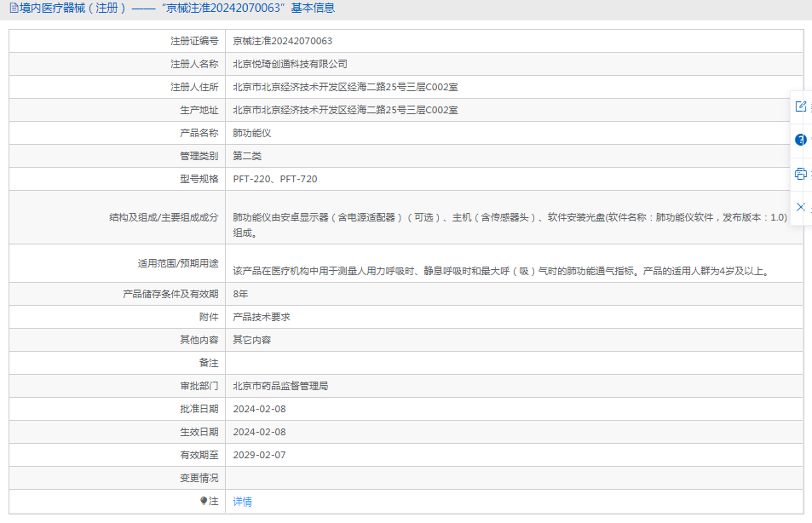The width and height of the screenshot is (812, 523).
Task: Click the 产品储存条件及有效期 label
Action: (x=171, y=294)
